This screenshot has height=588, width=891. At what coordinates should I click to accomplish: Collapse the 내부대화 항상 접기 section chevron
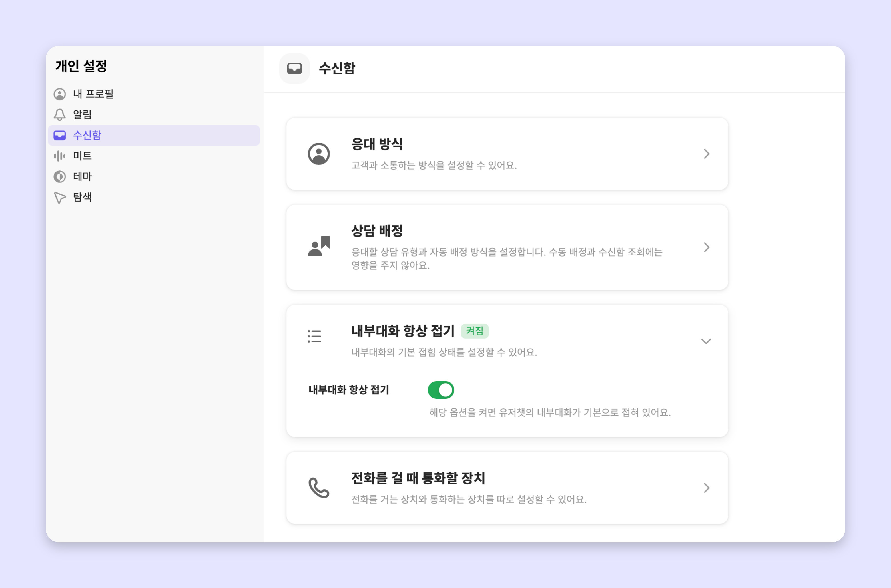pos(706,341)
